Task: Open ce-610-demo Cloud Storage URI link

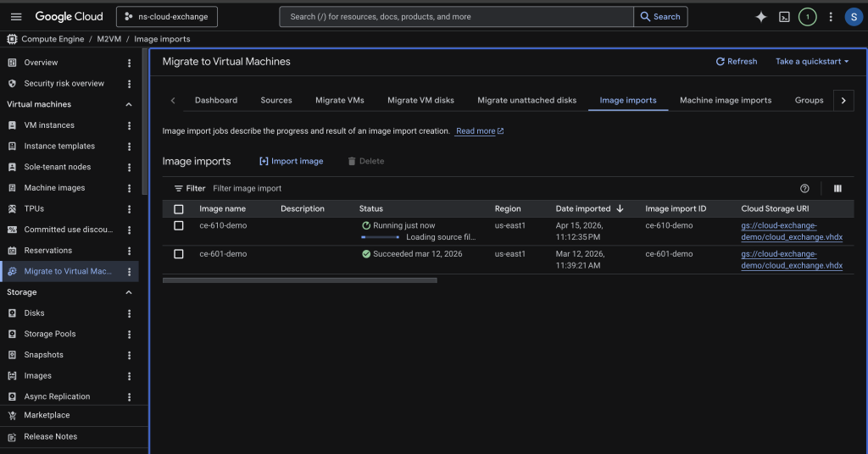Action: [x=792, y=231]
